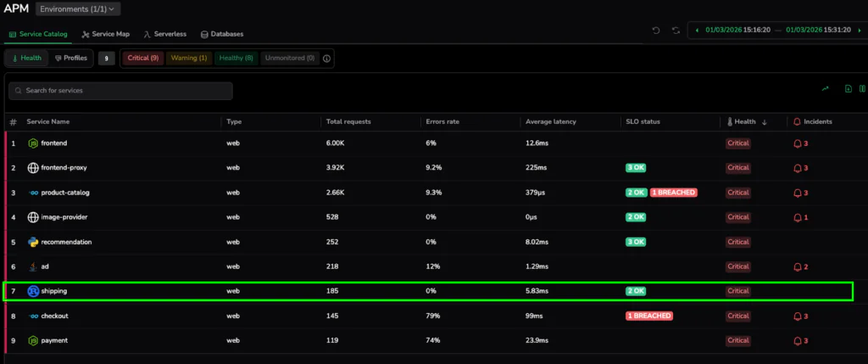Click the 1 BREACHED badge for checkout
868x364 pixels.
point(648,316)
